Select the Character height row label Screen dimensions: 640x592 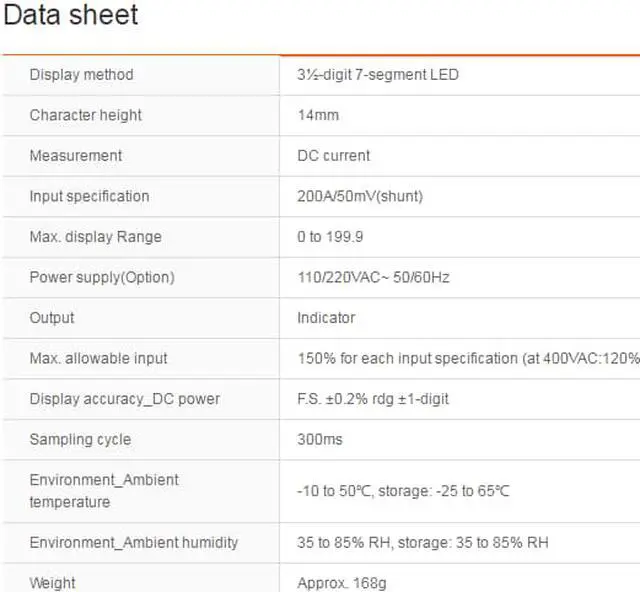point(85,115)
